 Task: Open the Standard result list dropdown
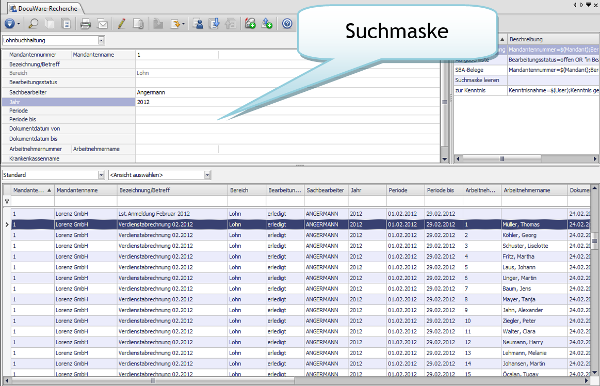coord(101,175)
